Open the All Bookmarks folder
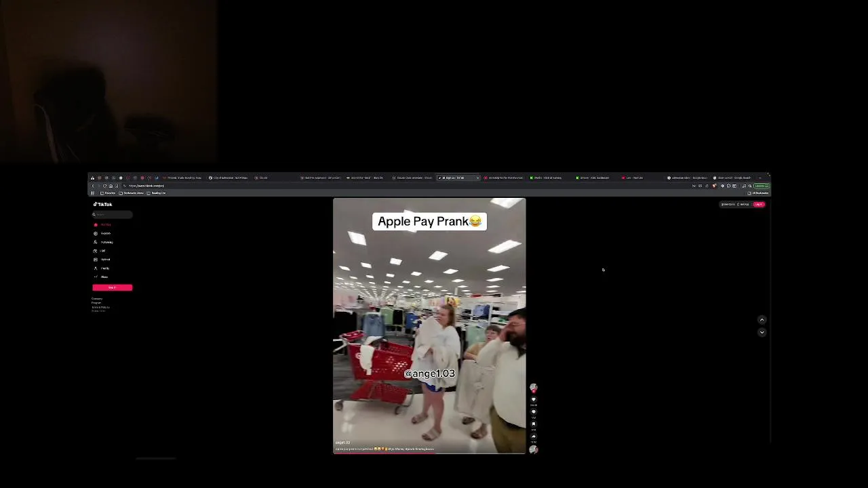This screenshot has height=488, width=868. (758, 193)
